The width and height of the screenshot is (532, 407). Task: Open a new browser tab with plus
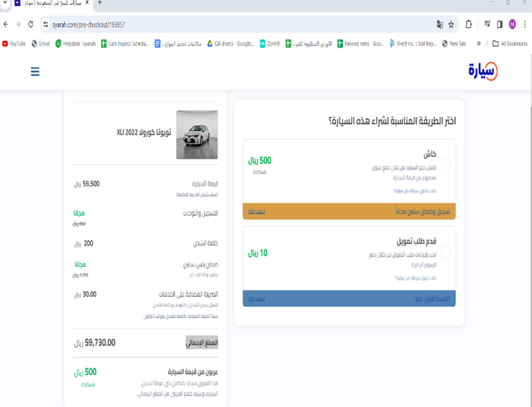coord(99,3)
